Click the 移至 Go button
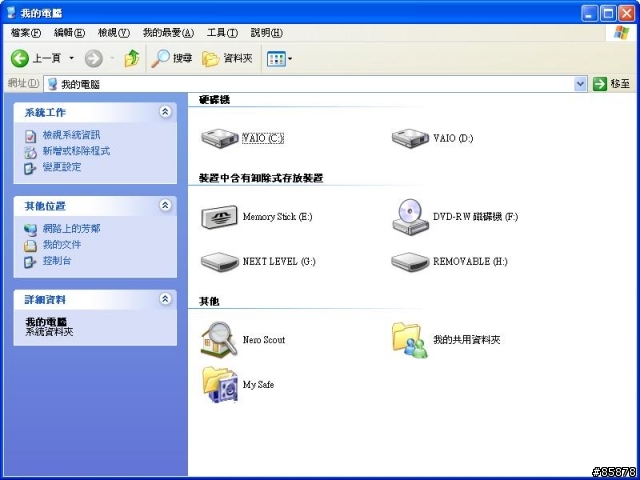 pos(611,84)
